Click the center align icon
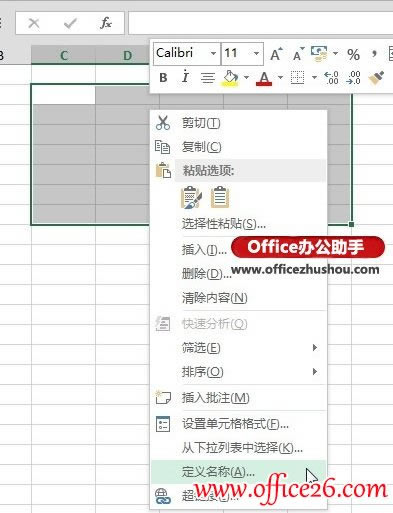Screen dimensions: 393x513 pyautogui.click(x=207, y=78)
